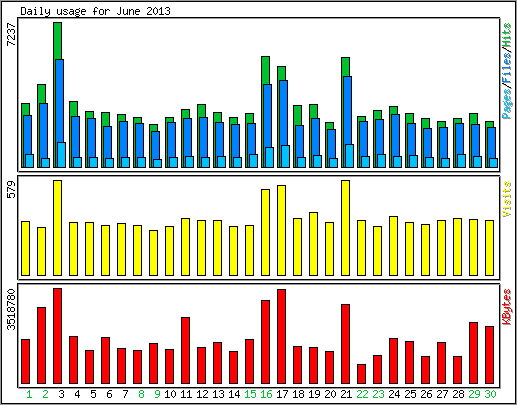The image size is (517, 405).
Task: Click the yellow Visits bar for day 16
Action: coord(265,232)
